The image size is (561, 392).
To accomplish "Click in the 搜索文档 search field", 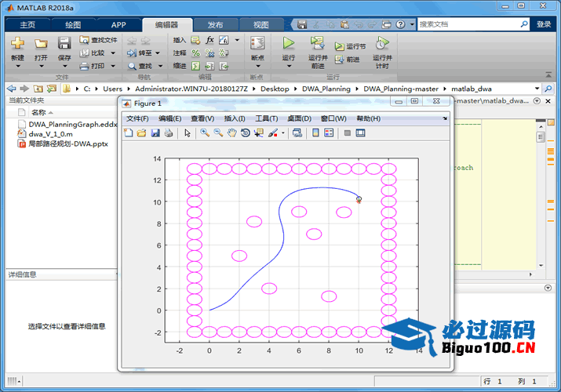I will click(x=468, y=24).
